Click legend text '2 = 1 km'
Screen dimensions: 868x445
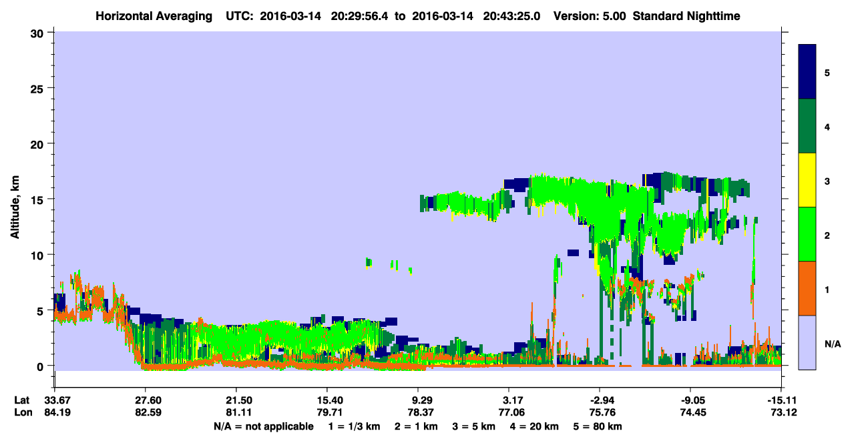click(415, 426)
